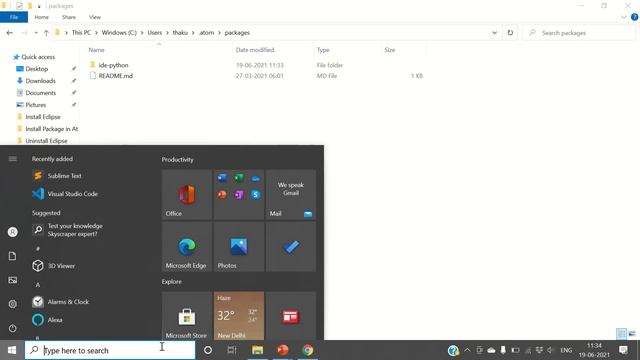Open Google Chrome from the taskbar
640x360 pixels.
click(308, 350)
